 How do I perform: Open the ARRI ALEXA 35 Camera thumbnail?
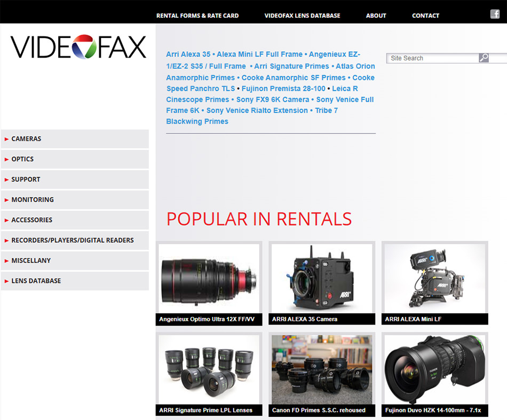click(322, 278)
